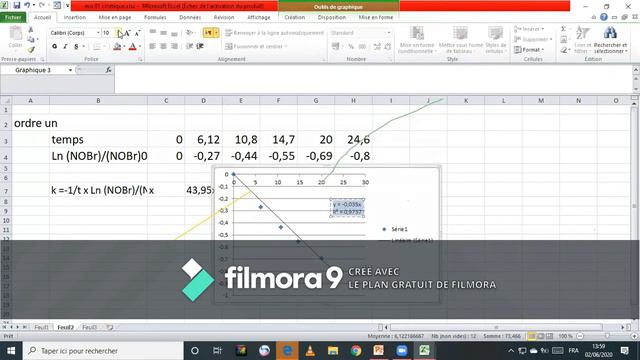
Task: Paste using the Coller button
Action: (x=16, y=38)
